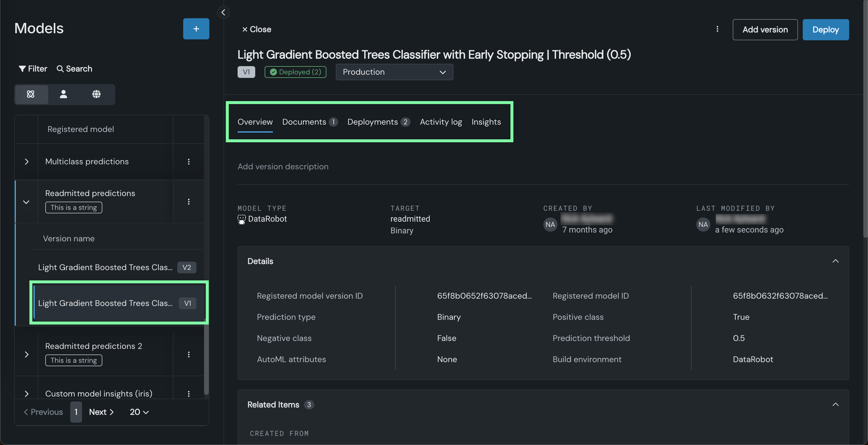Open the Filter funnel icon
The width and height of the screenshot is (868, 445).
(22, 69)
